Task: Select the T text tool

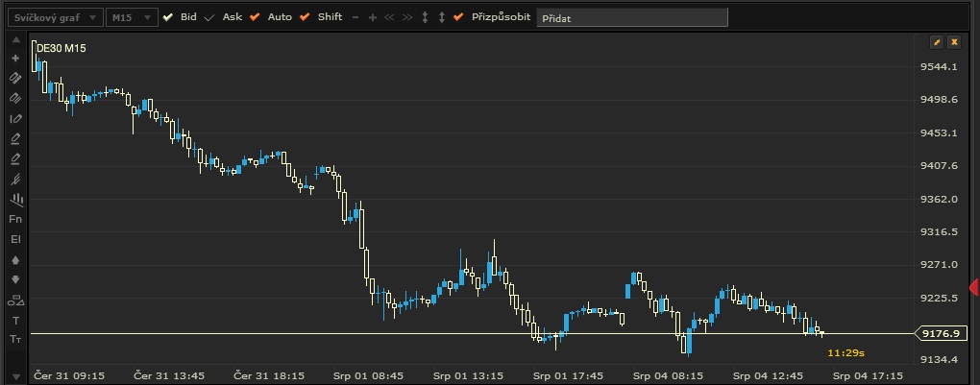Action: click(15, 321)
